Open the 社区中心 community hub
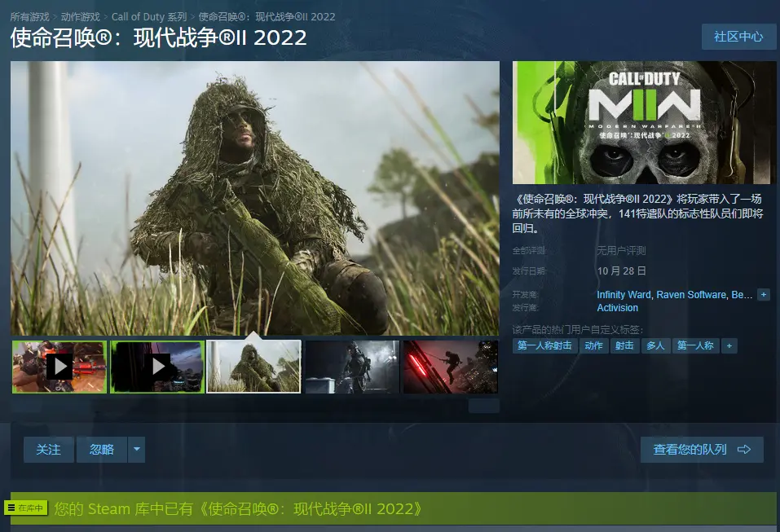This screenshot has height=532, width=780. click(x=738, y=37)
